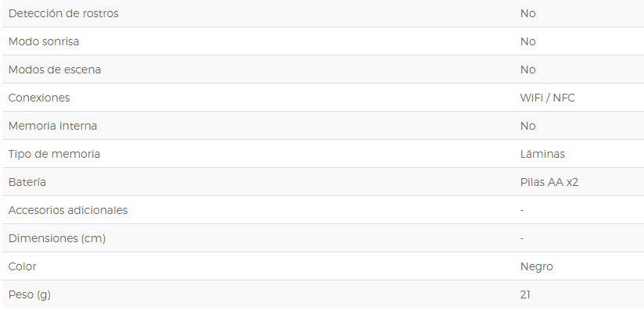Screen dimensions: 644x314
Task: Select the 'No' value for Modos de escena
Action: coord(528,70)
